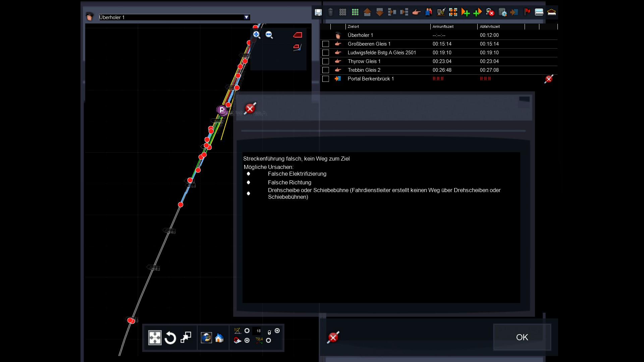The image size is (644, 362).
Task: Select the move object tool icon
Action: 155,338
